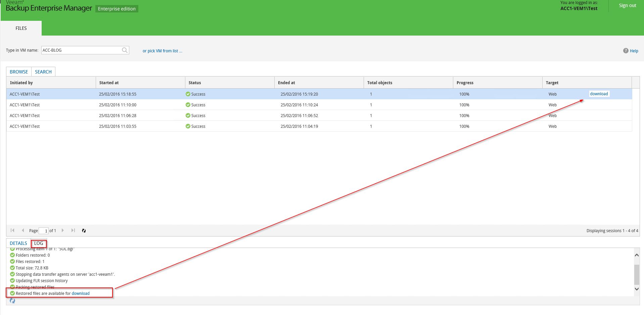Click end time 25/02/2016 11:06:52
This screenshot has height=315, width=644.
299,116
